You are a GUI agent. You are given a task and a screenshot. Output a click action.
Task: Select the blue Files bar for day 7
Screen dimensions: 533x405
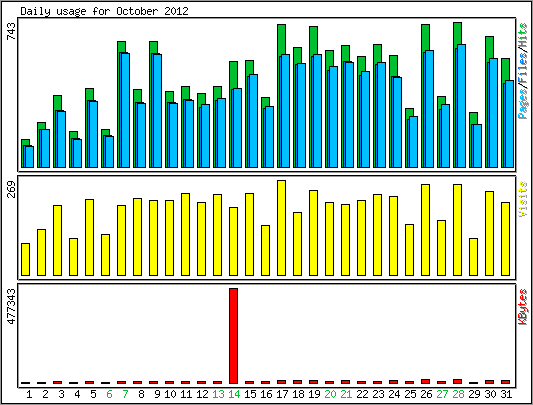point(125,110)
